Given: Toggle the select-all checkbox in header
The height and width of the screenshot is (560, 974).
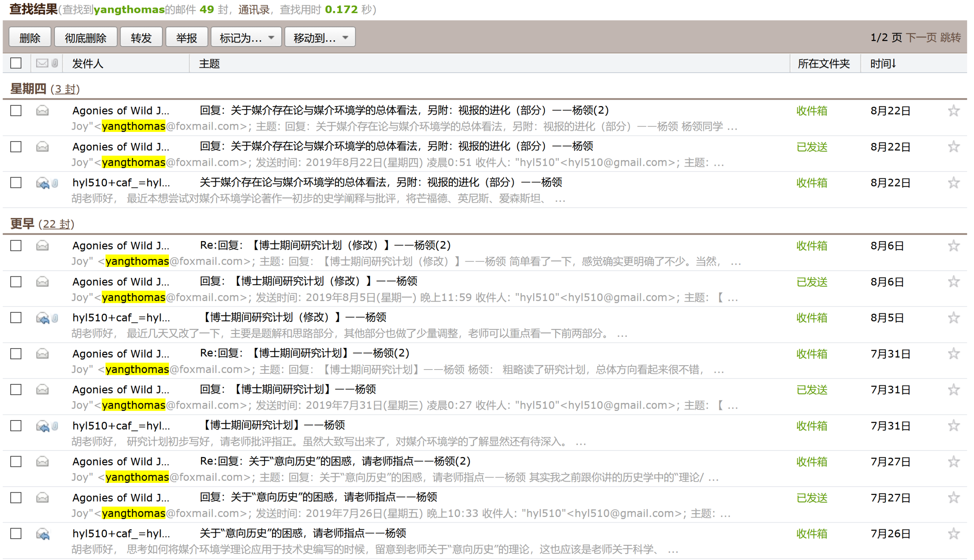Looking at the screenshot, I should [16, 63].
